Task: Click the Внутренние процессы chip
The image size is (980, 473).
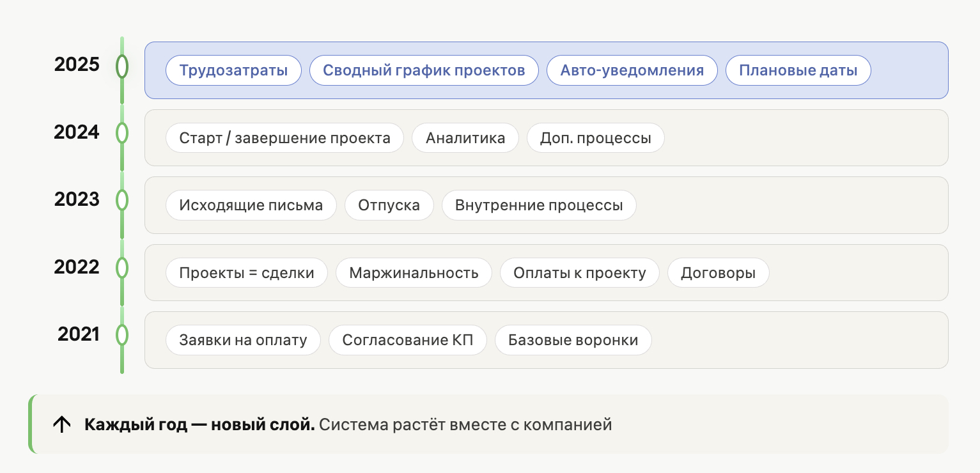Action: [x=539, y=205]
